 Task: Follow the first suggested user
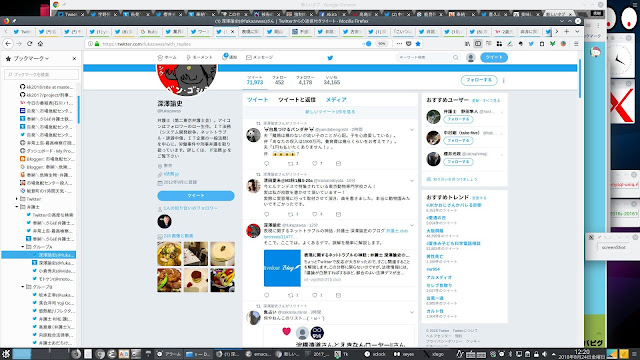pos(458,119)
